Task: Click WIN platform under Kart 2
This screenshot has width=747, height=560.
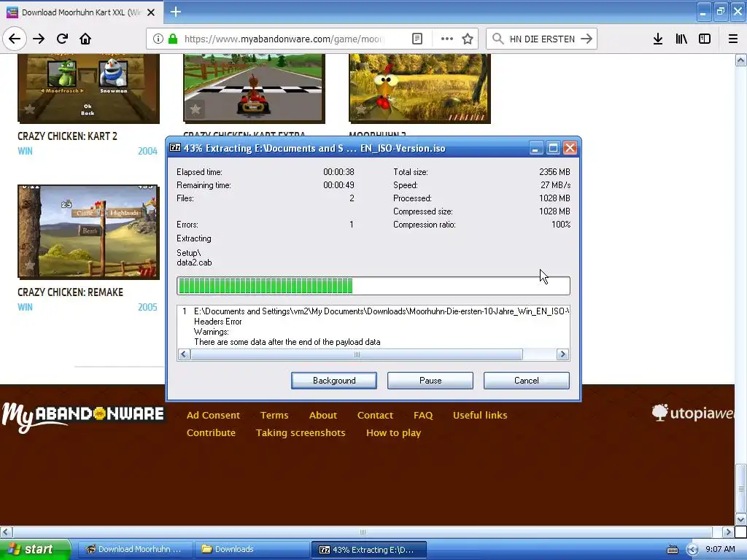Action: click(26, 152)
